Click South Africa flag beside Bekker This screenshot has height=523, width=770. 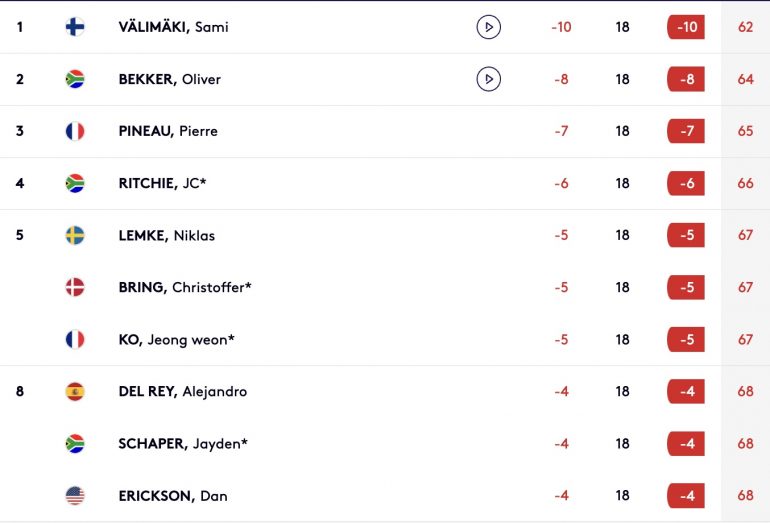click(75, 79)
